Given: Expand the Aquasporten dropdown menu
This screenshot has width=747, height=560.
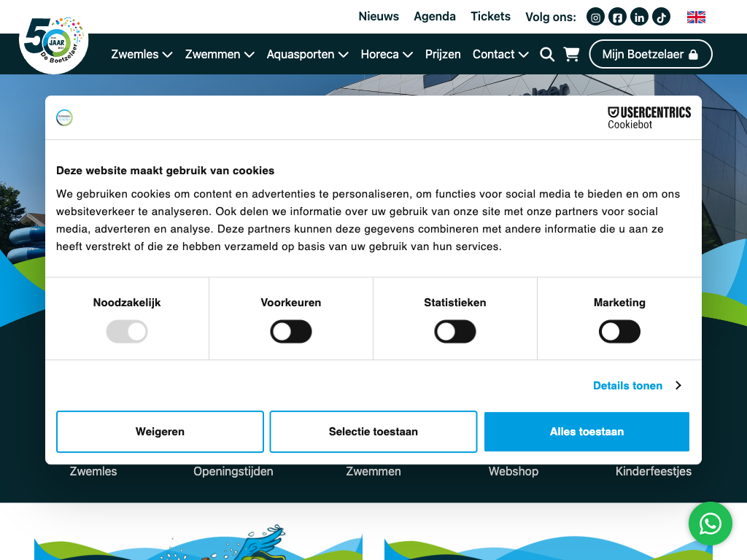Looking at the screenshot, I should click(x=307, y=54).
